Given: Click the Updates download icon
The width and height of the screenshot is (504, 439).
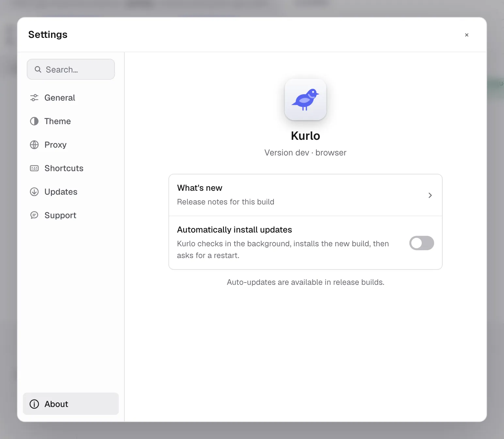Looking at the screenshot, I should click(x=34, y=192).
